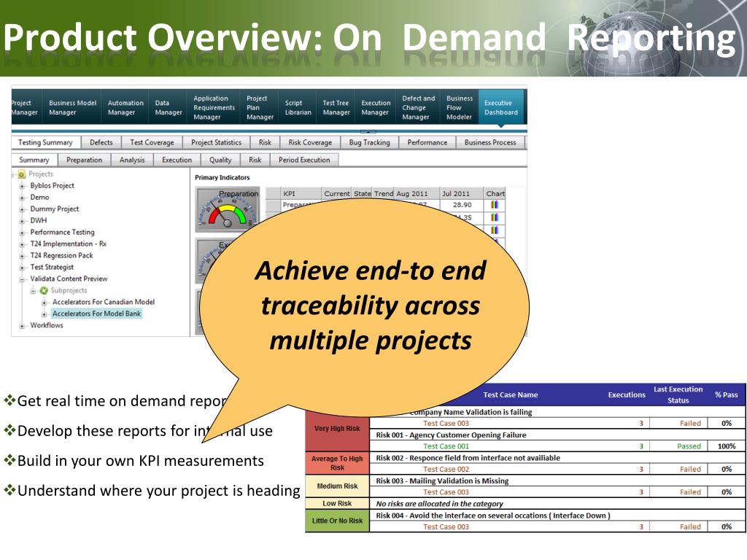The width and height of the screenshot is (747, 560).
Task: Open Test Case 002 link
Action: (446, 469)
